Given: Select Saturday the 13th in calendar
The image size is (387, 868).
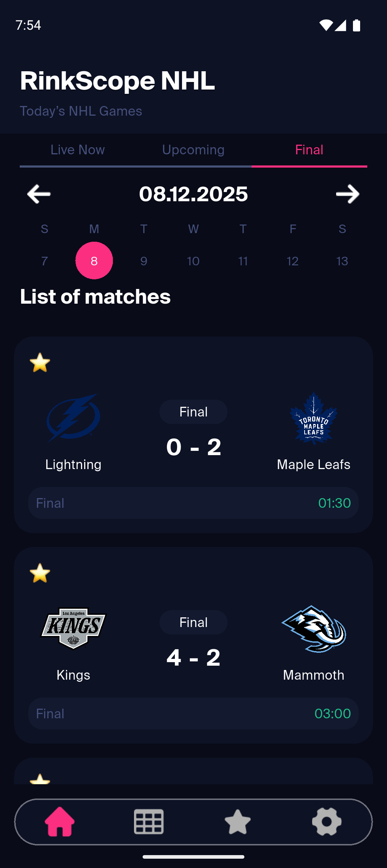Looking at the screenshot, I should (342, 261).
